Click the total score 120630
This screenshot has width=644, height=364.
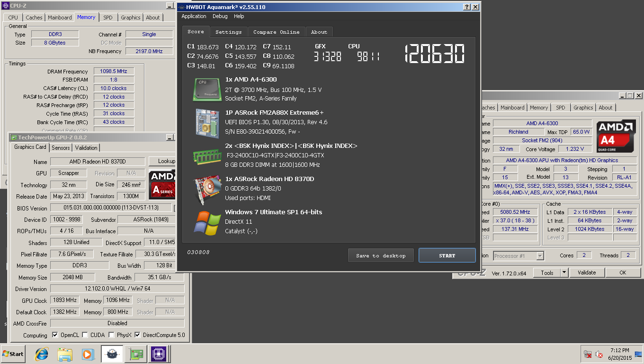(x=435, y=54)
